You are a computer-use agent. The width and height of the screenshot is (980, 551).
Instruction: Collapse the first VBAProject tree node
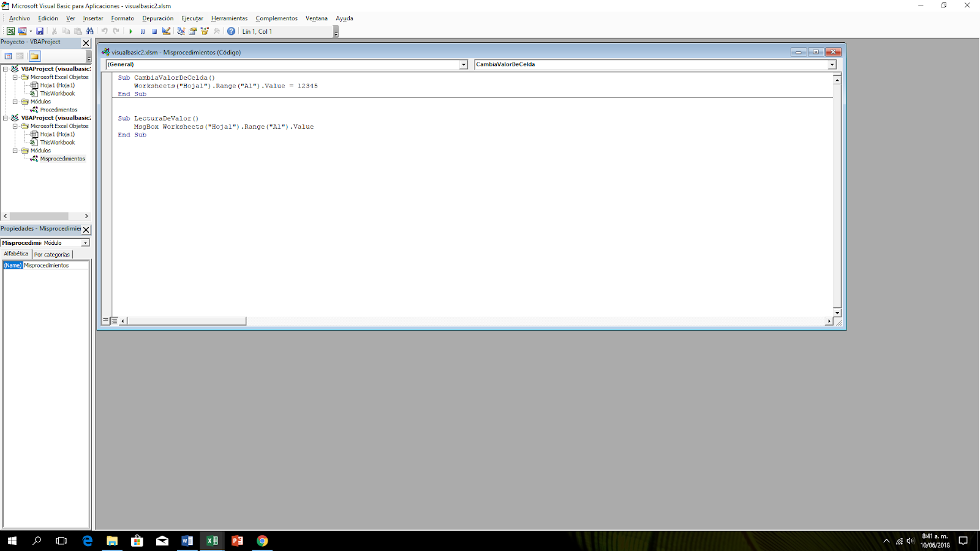pyautogui.click(x=4, y=69)
